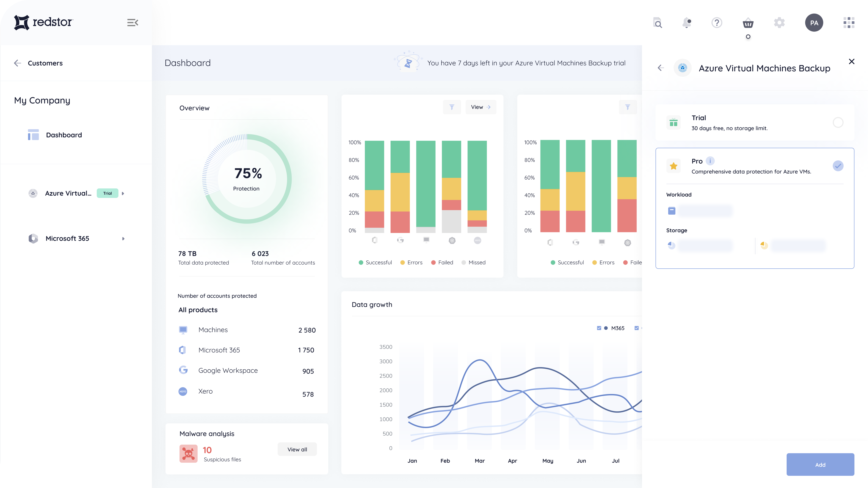868x488 pixels.
Task: Toggle the second series checkbox in Data growth
Action: tap(637, 328)
